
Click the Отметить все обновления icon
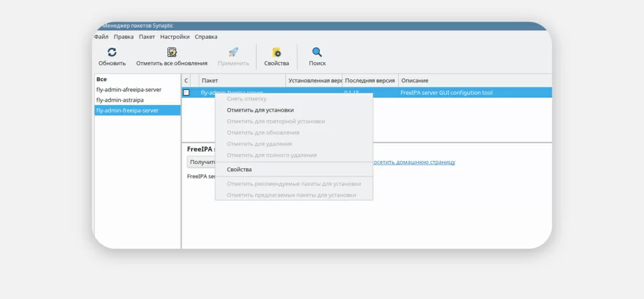172,53
